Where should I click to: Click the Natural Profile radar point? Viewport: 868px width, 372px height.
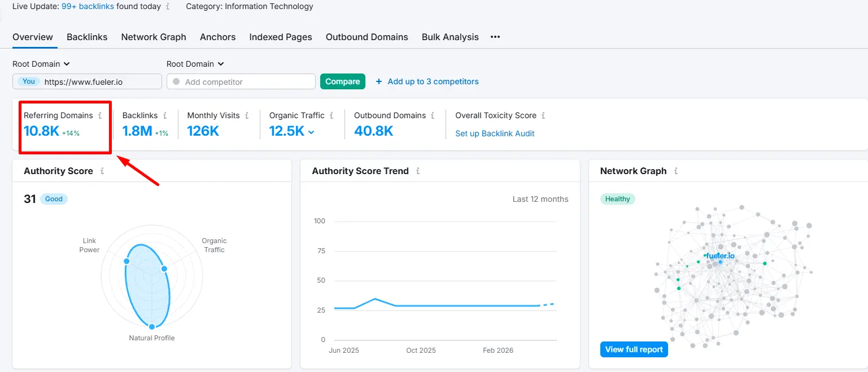pyautogui.click(x=152, y=327)
